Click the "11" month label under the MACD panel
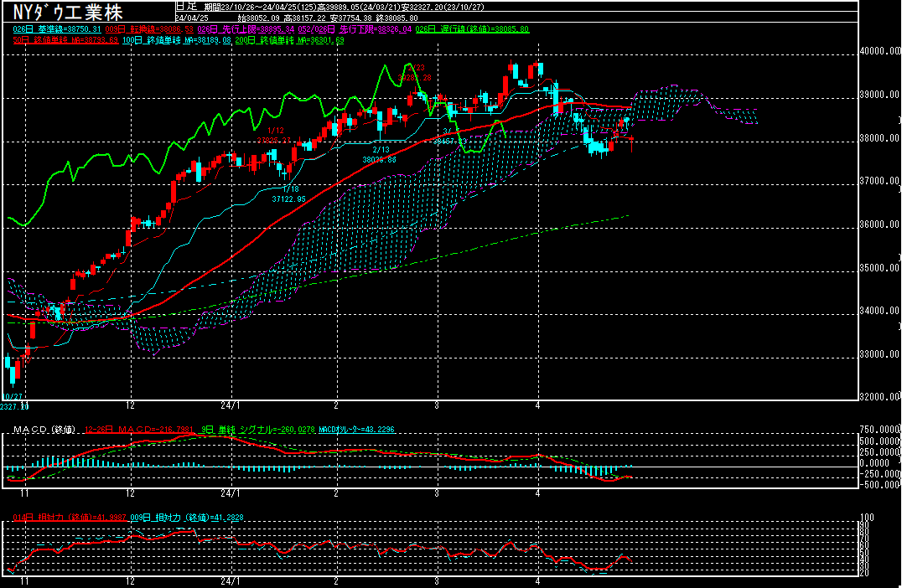Screen dimensions: 902x588 pyautogui.click(x=25, y=493)
